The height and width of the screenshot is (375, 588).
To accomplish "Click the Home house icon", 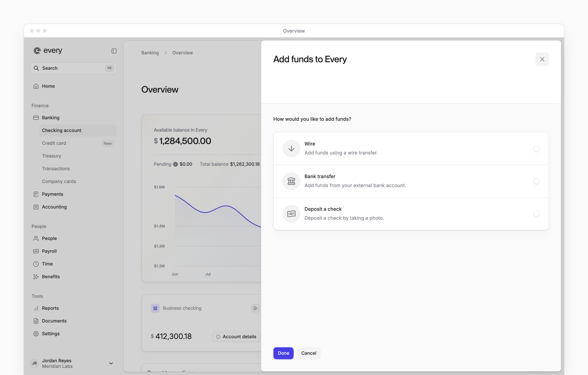I will coord(36,86).
